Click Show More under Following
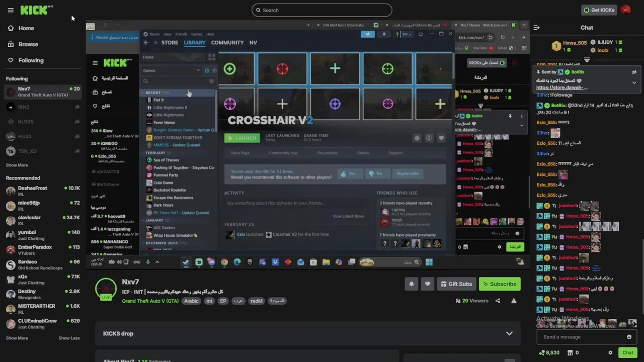 17,165
